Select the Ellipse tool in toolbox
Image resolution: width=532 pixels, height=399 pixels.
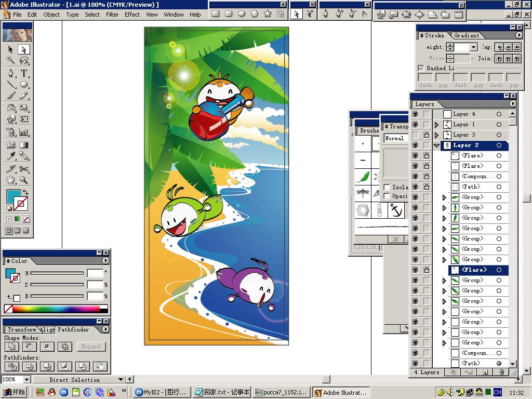24,84
